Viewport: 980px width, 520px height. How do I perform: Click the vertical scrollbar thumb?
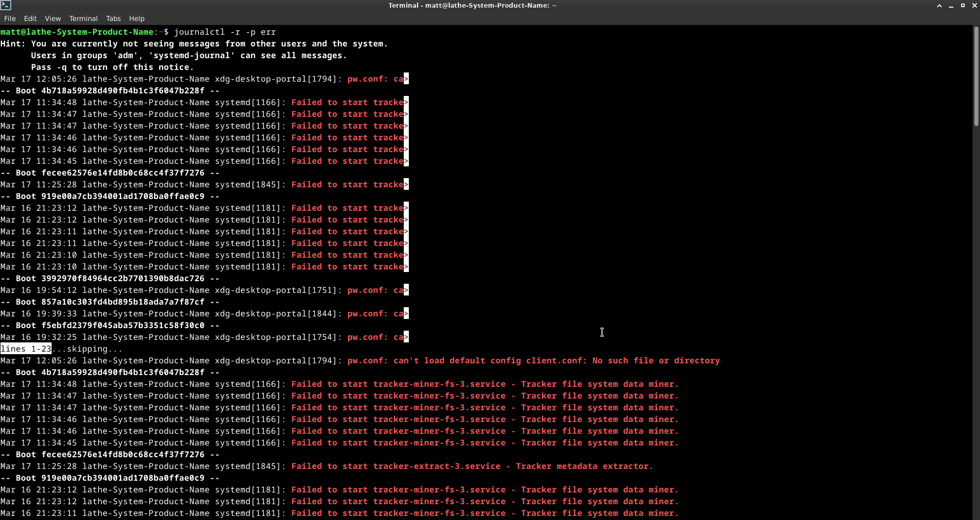coord(976,77)
